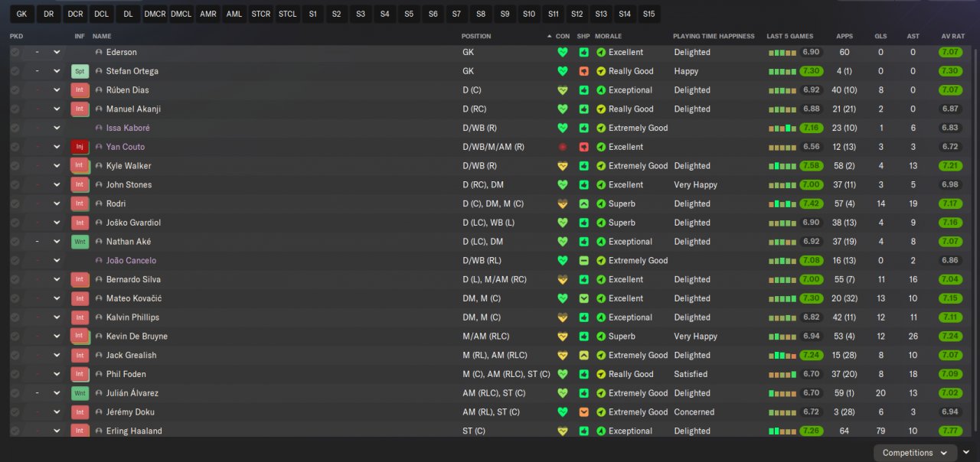Open Yan Couto's player name link
The height and width of the screenshot is (462, 980).
[x=126, y=147]
